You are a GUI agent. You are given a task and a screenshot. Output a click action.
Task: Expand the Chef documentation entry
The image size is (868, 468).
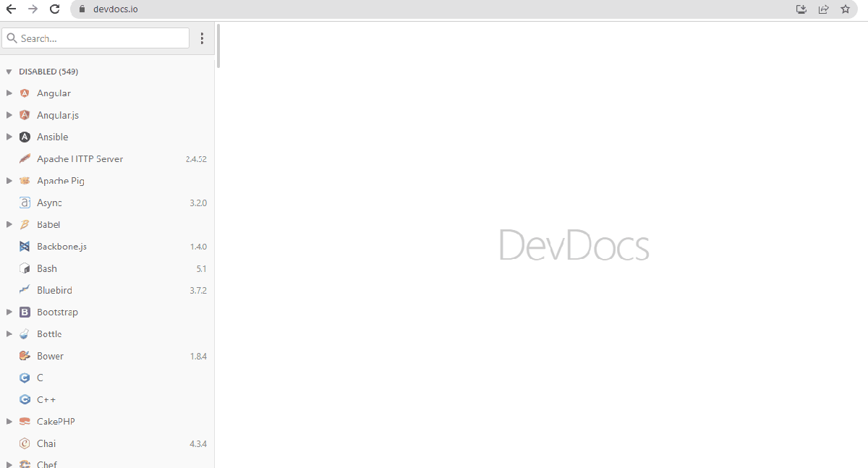tap(9, 464)
